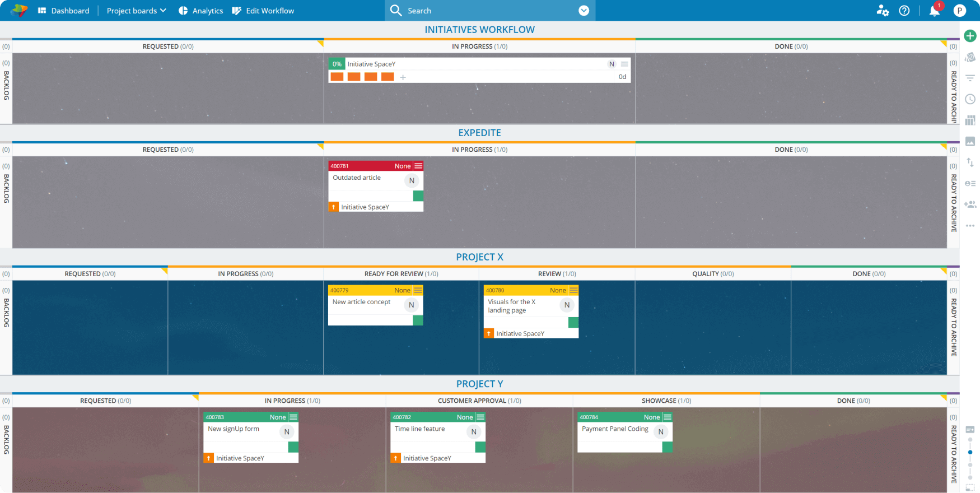
Task: Click the minimal card view icon below slider
Action: point(970,487)
